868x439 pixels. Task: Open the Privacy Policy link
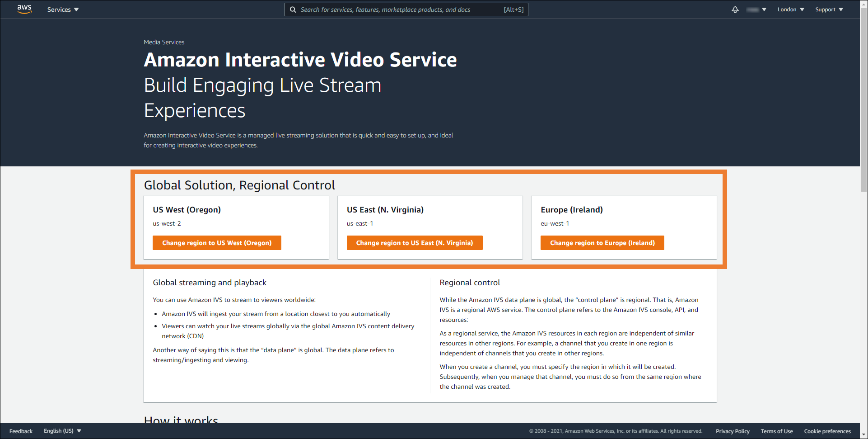tap(732, 431)
